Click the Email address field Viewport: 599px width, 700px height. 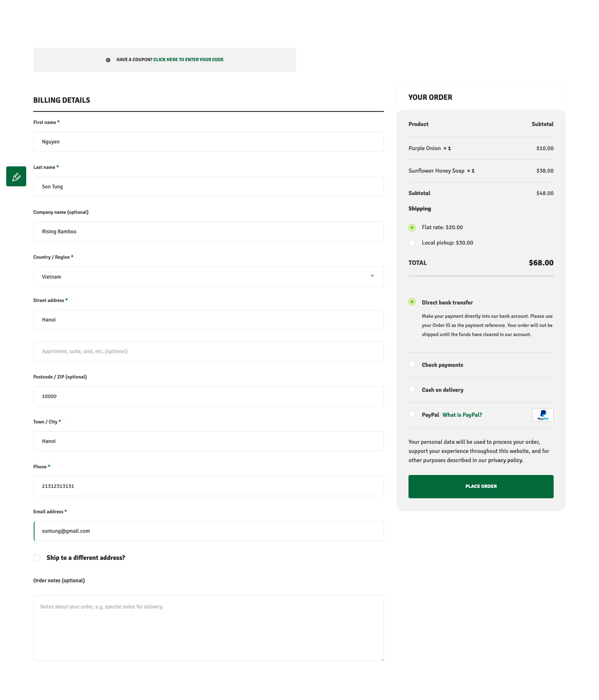(208, 531)
